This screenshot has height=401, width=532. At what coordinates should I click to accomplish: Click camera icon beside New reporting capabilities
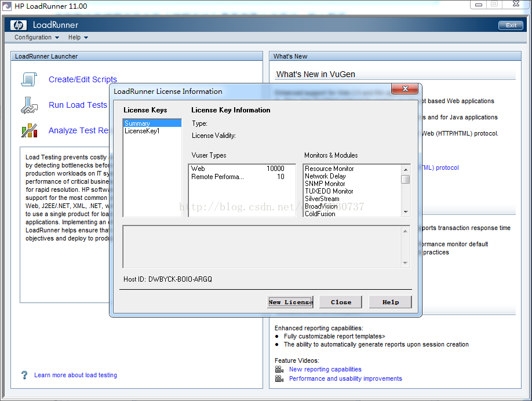click(279, 369)
